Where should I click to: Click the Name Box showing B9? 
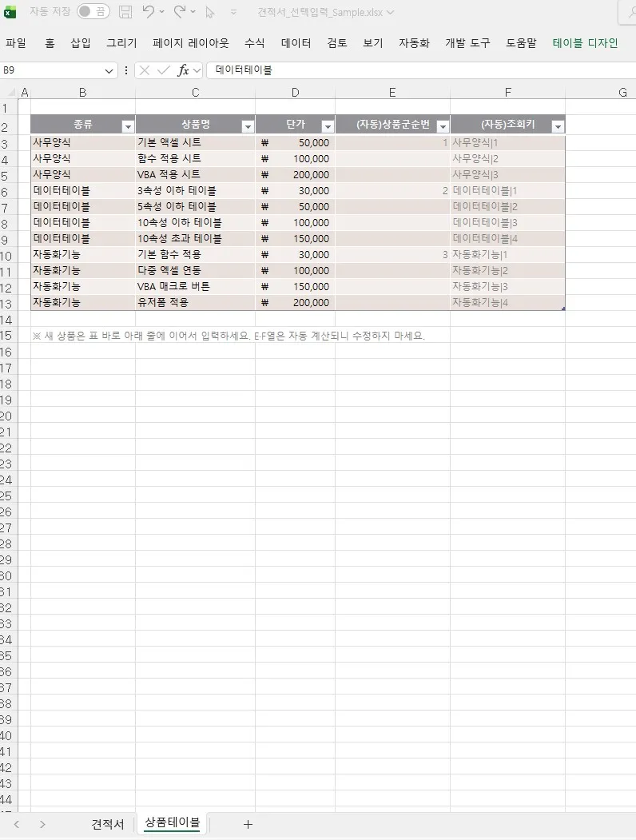[x=51, y=70]
